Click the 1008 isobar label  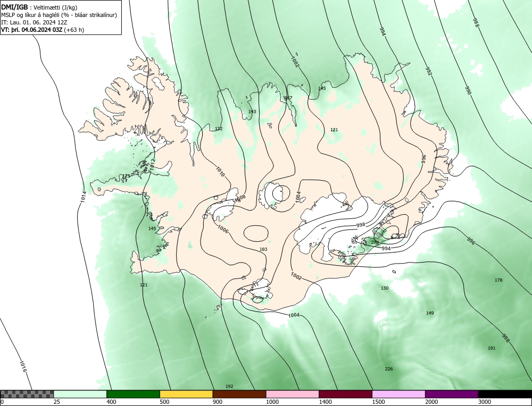[x=240, y=198]
